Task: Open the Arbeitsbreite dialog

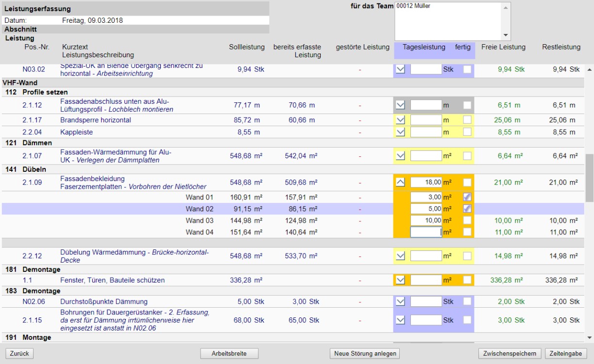Action: tap(229, 353)
